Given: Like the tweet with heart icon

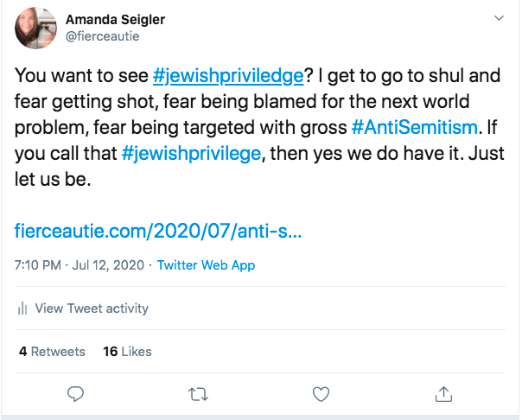Looking at the screenshot, I should (321, 394).
